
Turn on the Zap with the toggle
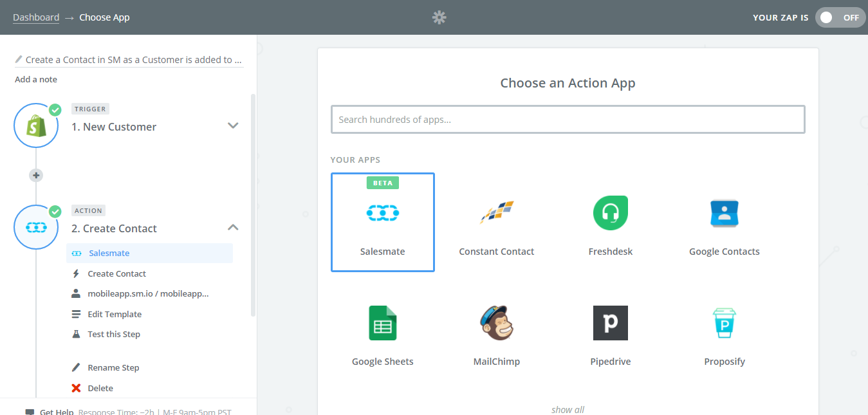click(840, 17)
